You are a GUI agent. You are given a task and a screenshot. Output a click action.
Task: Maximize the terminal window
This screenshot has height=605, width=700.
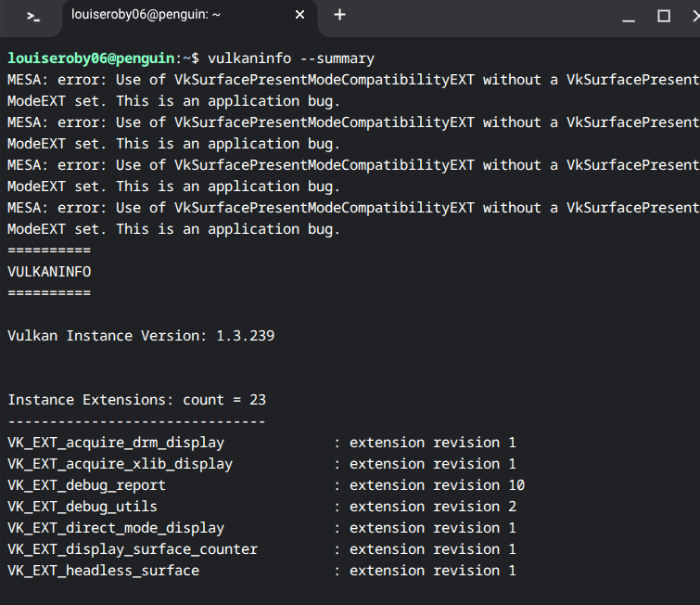click(x=664, y=16)
